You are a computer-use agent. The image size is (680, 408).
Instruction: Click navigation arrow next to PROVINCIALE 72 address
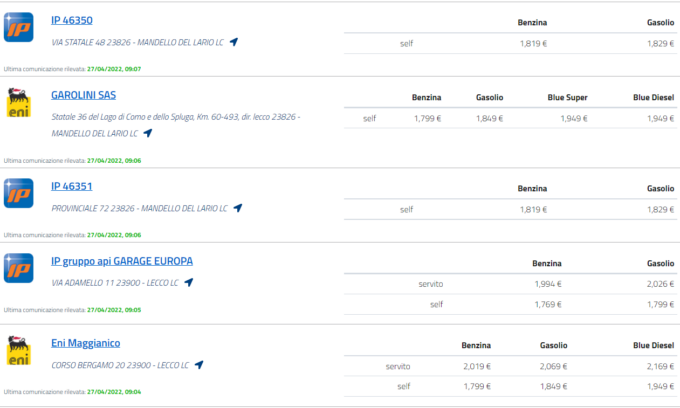pyautogui.click(x=237, y=208)
